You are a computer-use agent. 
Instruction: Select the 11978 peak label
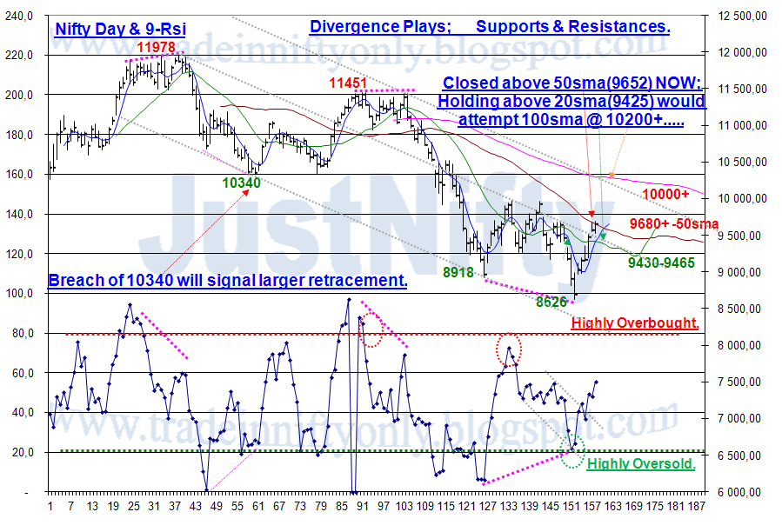coord(156,47)
